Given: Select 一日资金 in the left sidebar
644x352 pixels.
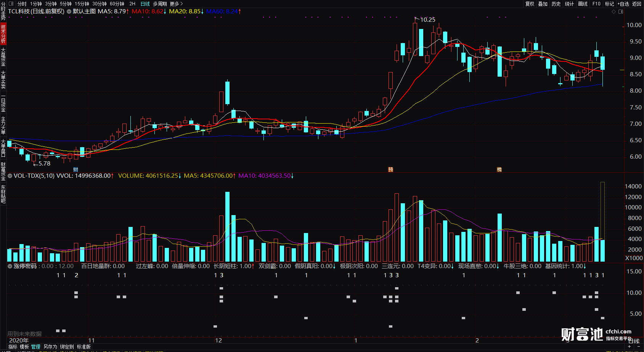Looking at the screenshot, I should [3, 103].
